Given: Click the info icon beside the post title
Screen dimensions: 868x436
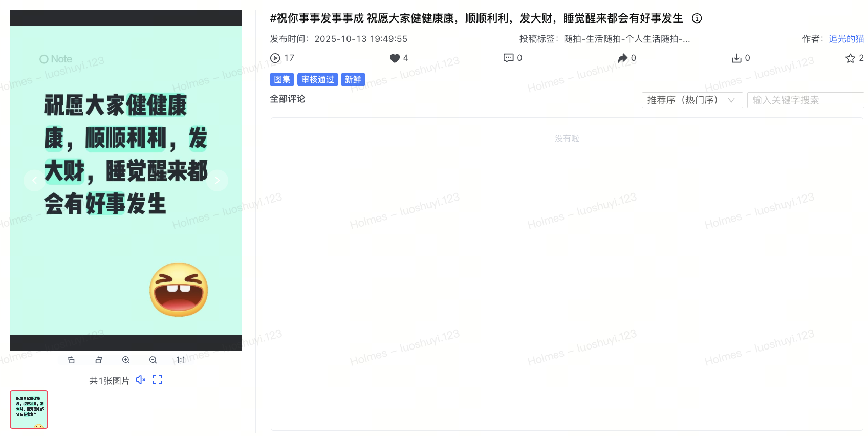Looking at the screenshot, I should click(x=697, y=18).
